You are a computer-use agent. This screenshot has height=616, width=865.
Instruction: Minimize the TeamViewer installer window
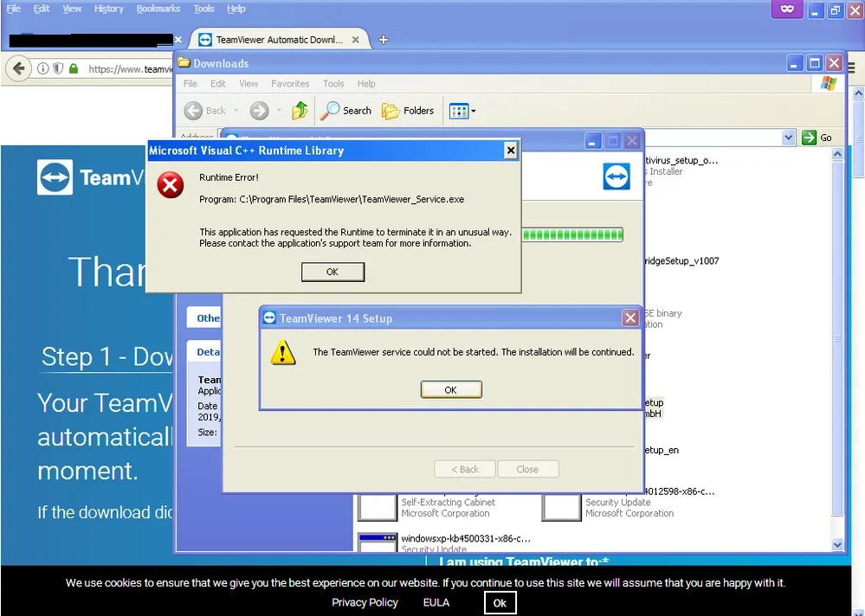click(x=592, y=142)
